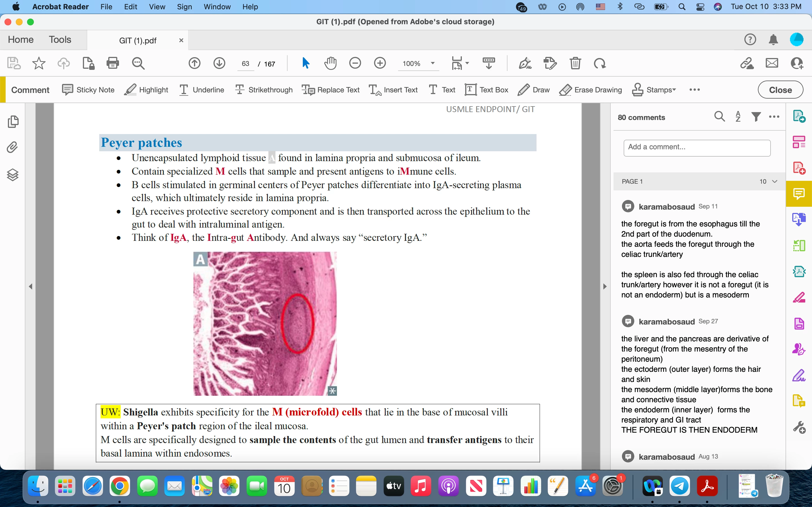The image size is (812, 507).
Task: Open Telegram from the Dock
Action: [x=680, y=486]
